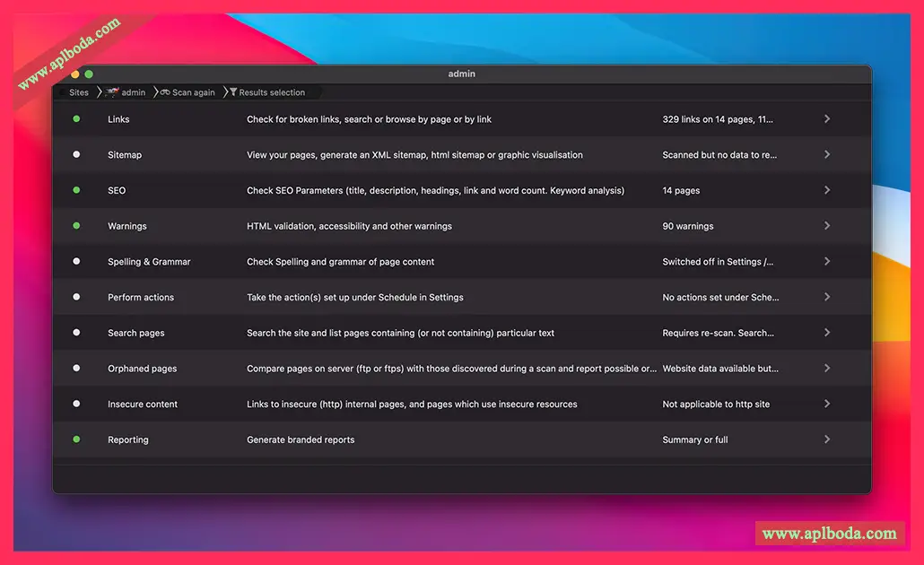The image size is (924, 565).
Task: Open Warnings details using the right chevron
Action: click(x=826, y=226)
